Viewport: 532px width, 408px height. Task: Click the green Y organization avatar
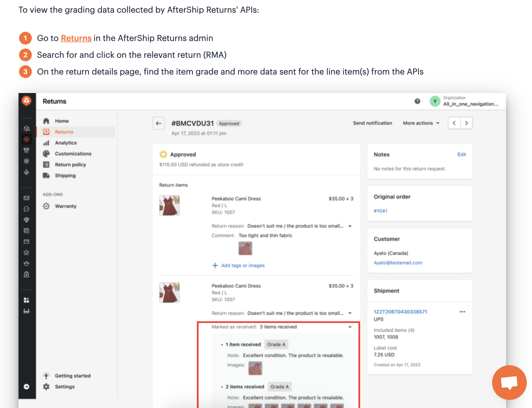[x=435, y=101]
